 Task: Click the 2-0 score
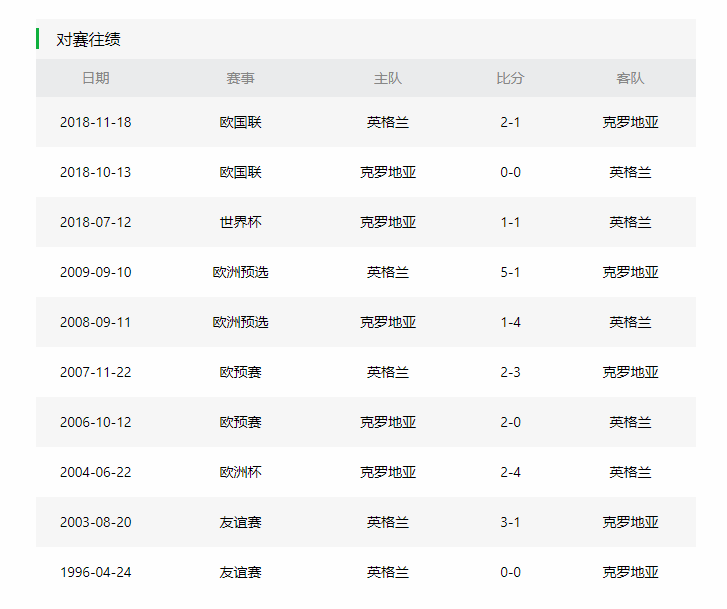pyautogui.click(x=510, y=422)
